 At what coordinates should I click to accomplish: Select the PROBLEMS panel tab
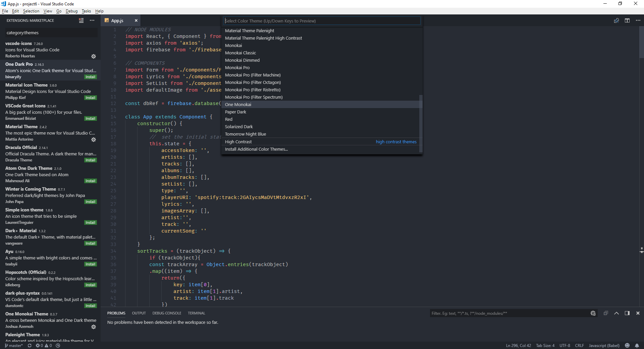(116, 313)
